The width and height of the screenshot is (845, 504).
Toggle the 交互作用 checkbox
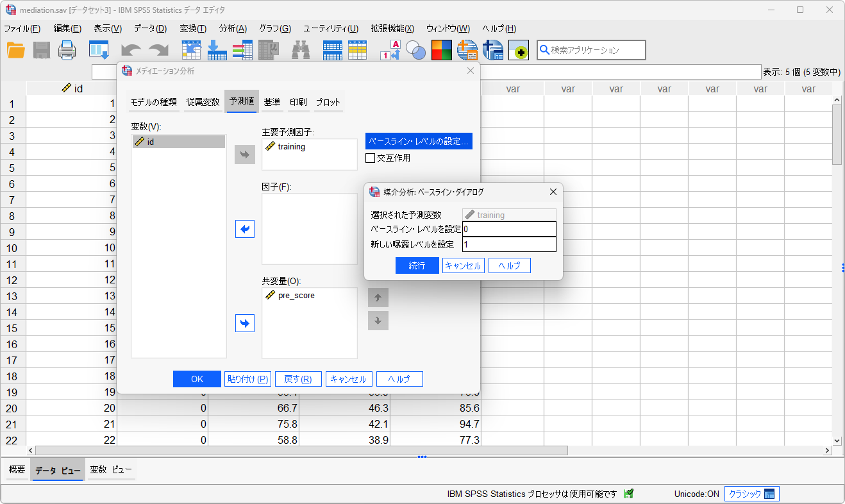(370, 158)
